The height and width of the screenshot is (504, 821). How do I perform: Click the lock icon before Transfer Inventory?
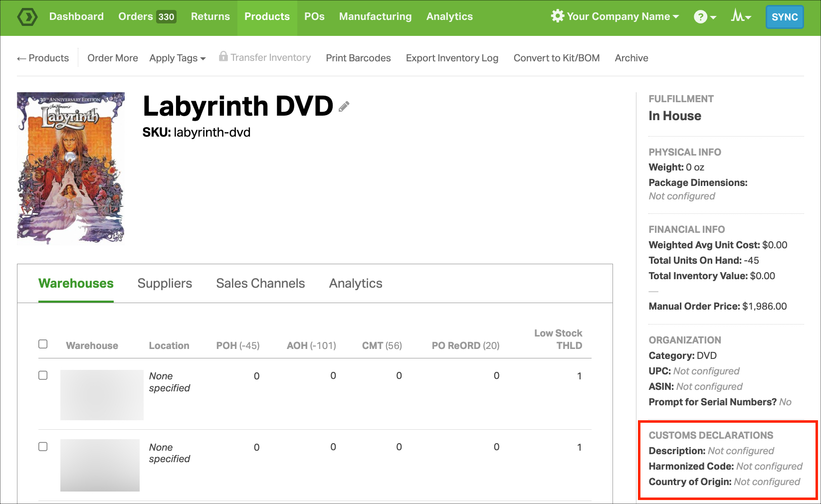[223, 56]
